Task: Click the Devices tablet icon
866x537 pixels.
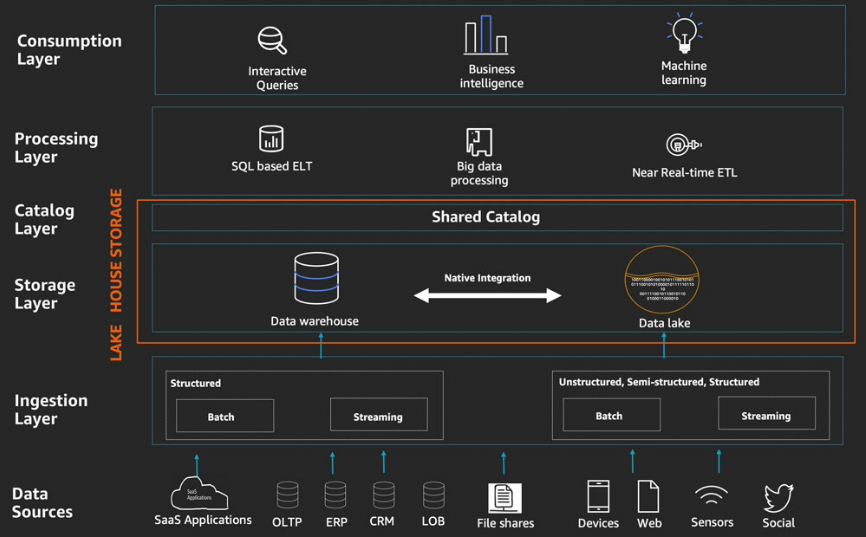Action: pos(598,496)
